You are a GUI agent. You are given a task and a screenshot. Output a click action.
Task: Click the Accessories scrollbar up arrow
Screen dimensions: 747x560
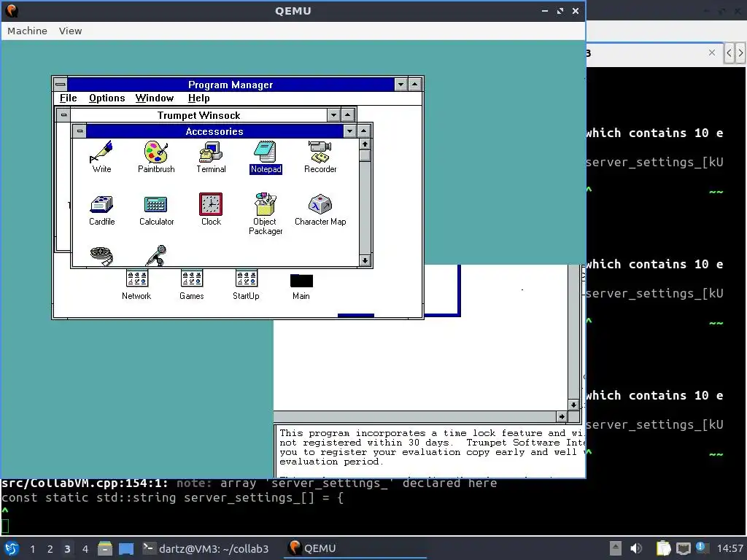[x=365, y=144]
